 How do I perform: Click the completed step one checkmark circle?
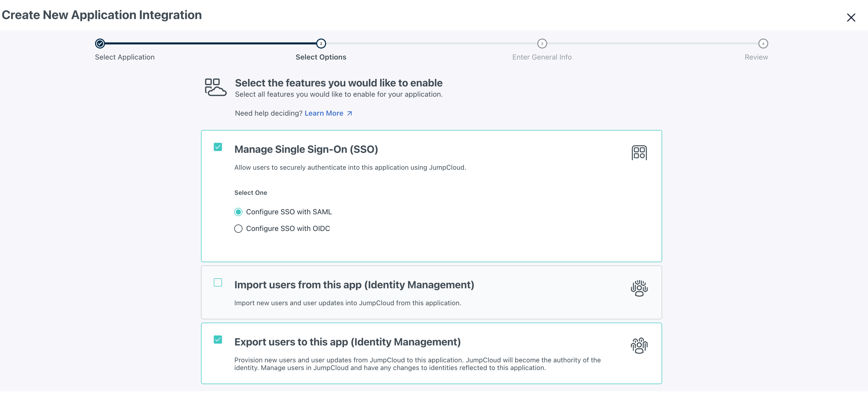100,43
